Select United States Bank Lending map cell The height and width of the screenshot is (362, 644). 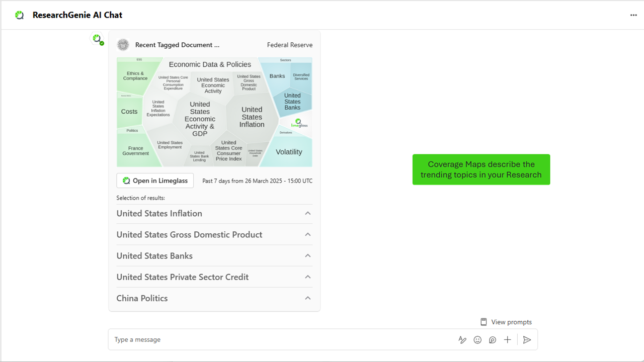coord(199,156)
